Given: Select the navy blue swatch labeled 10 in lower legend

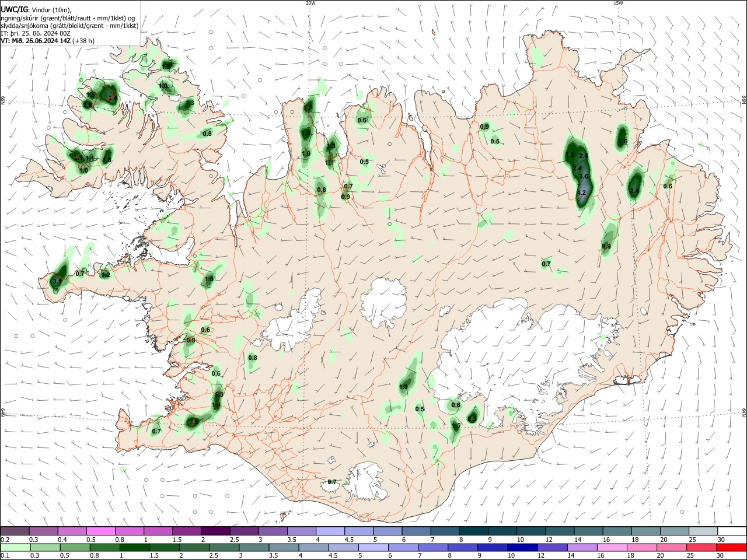Looking at the screenshot, I should 522,547.
